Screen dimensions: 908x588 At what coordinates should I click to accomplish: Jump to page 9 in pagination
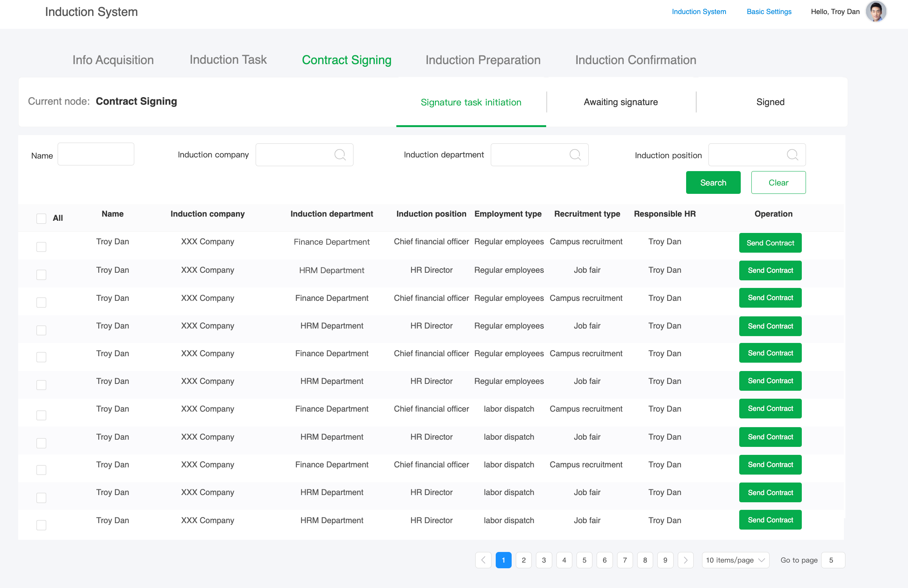pos(665,560)
